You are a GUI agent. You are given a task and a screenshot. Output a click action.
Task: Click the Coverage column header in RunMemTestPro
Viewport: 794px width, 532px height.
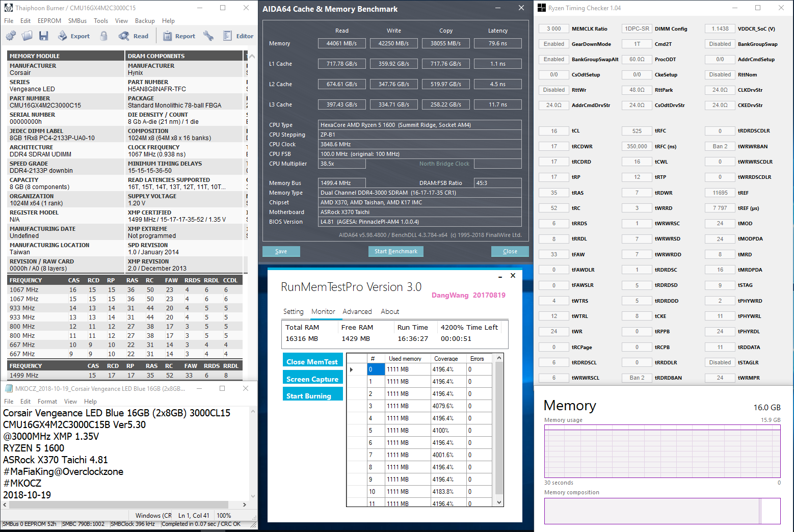[448, 359]
